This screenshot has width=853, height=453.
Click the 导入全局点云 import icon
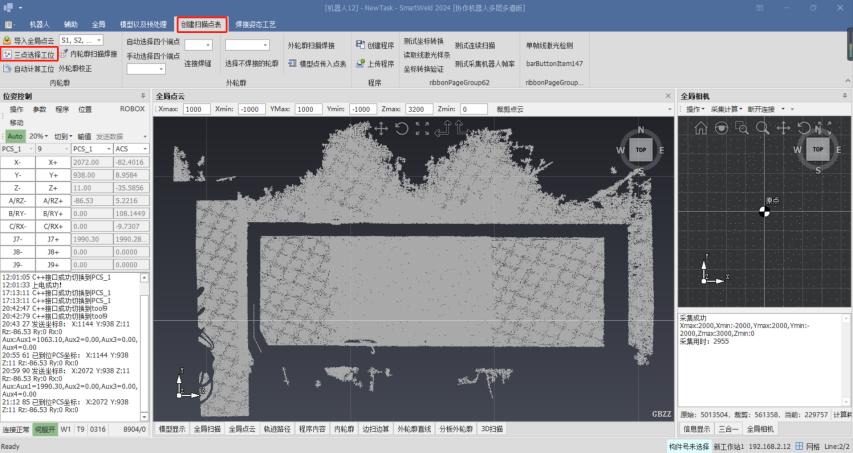click(x=7, y=40)
